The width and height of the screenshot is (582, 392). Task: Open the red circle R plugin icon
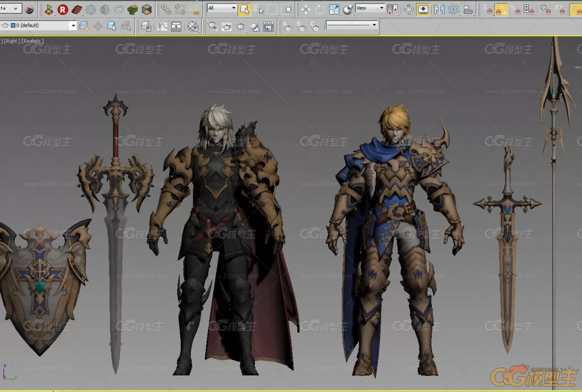(x=63, y=9)
